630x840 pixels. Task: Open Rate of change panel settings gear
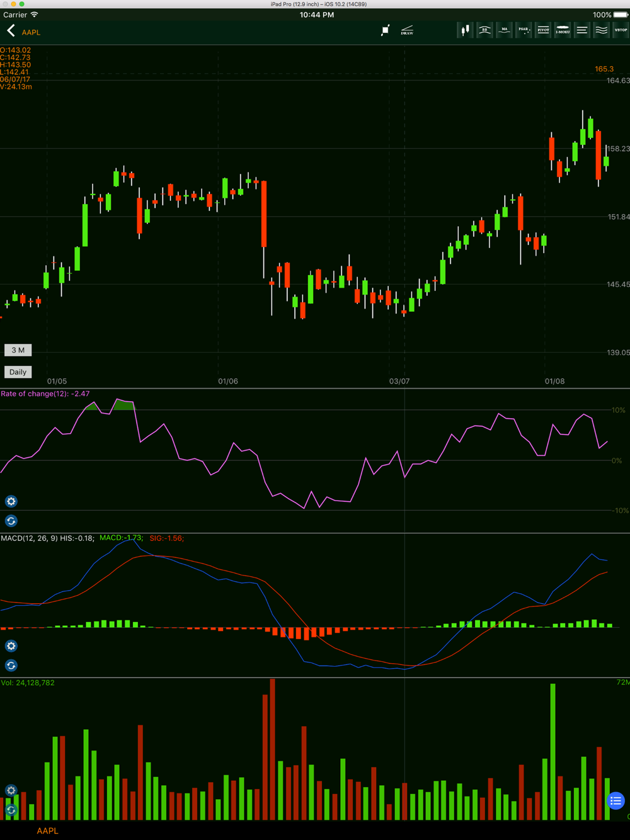11,501
